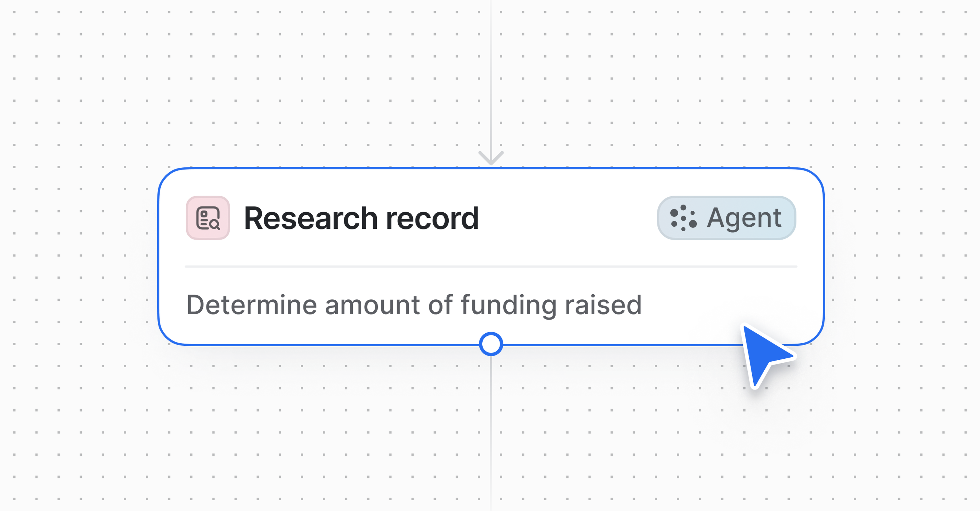Click the node's top blue border edge
The height and width of the screenshot is (511, 980).
tap(342, 168)
